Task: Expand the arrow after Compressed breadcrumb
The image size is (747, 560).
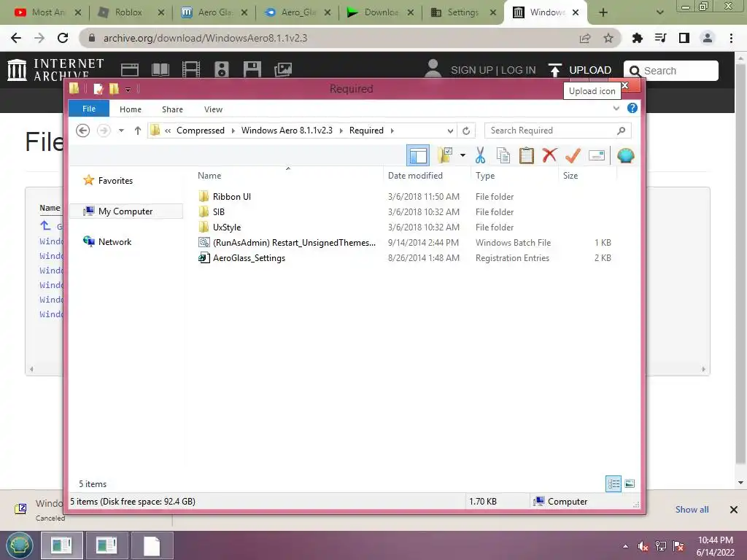Action: point(233,131)
